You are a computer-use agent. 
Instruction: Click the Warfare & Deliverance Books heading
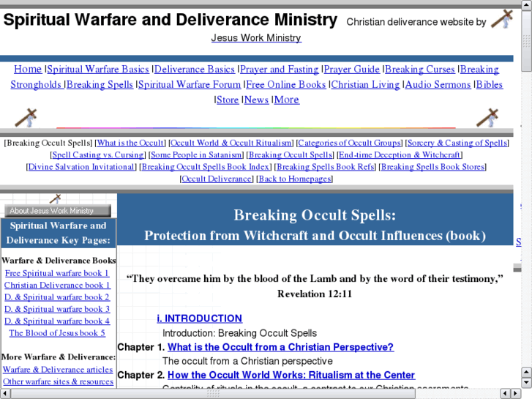[x=59, y=261]
